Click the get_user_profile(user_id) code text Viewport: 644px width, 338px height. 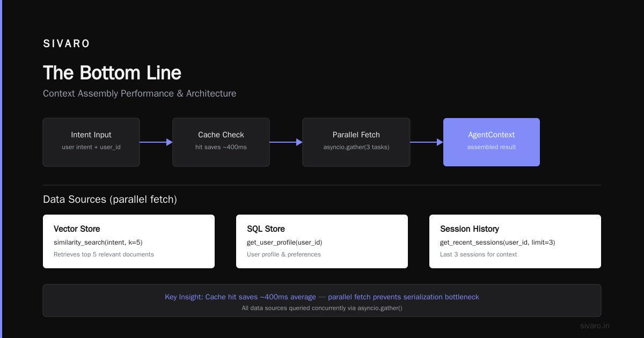click(284, 243)
